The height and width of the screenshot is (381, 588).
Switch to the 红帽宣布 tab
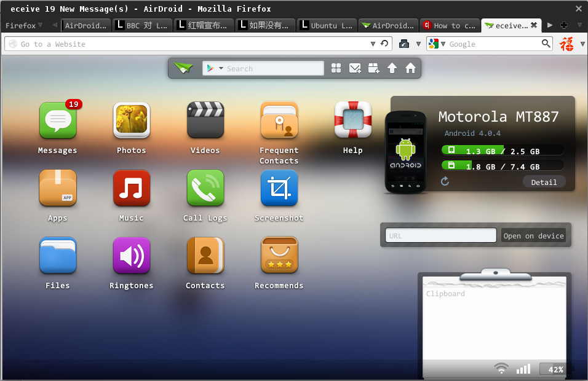(204, 25)
